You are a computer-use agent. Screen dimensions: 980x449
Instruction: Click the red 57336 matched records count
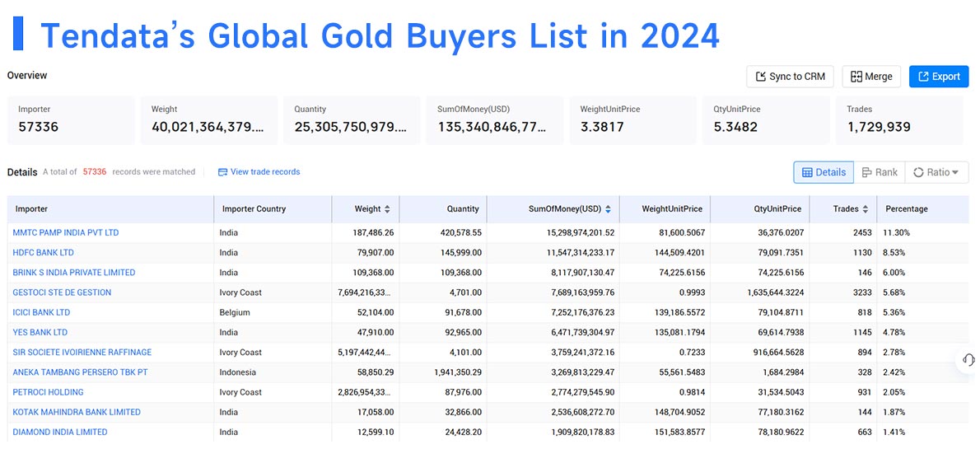tap(95, 171)
